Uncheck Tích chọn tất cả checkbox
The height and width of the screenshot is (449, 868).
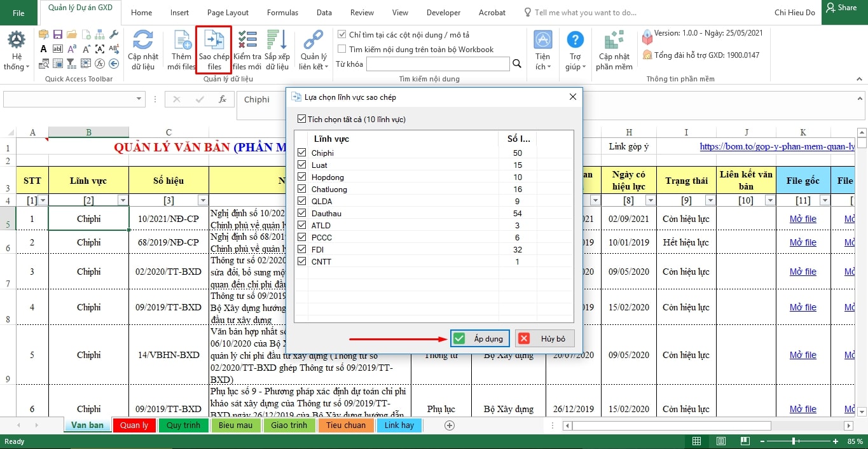click(x=302, y=119)
